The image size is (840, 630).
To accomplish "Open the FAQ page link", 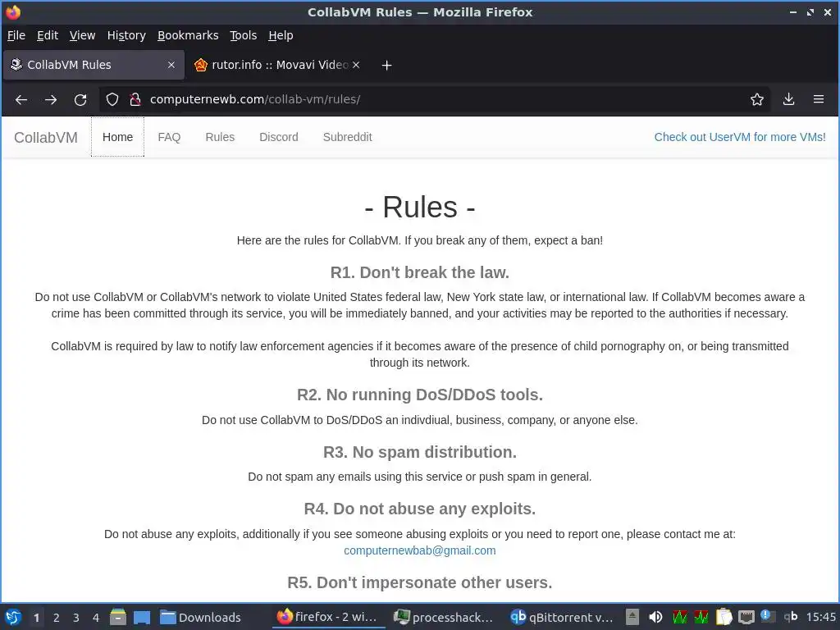I will (x=169, y=137).
